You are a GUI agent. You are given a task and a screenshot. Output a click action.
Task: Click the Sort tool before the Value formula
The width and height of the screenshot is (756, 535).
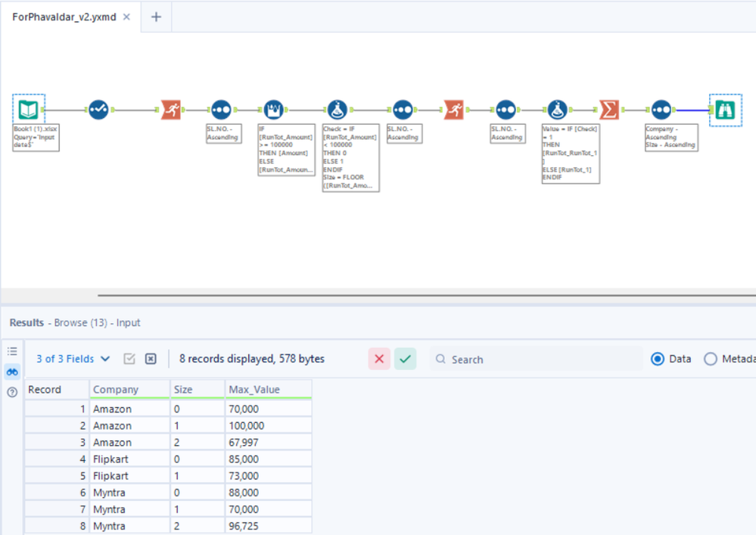[x=506, y=110]
